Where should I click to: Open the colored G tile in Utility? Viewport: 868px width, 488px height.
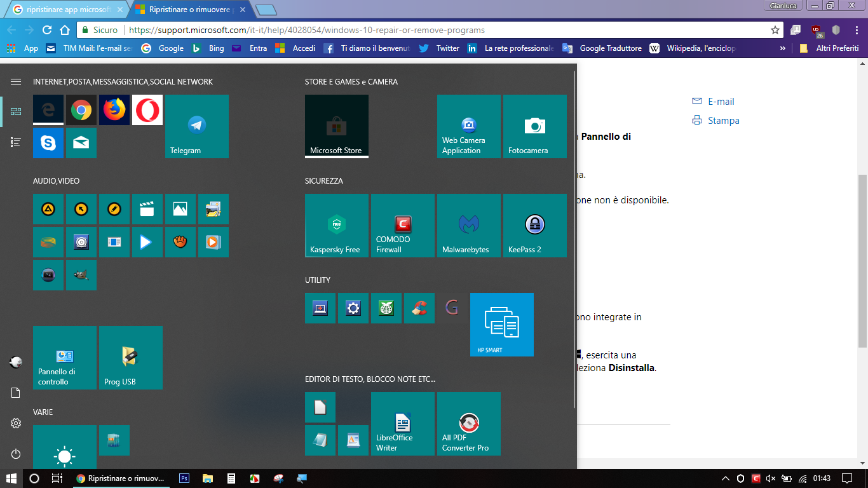tap(452, 308)
